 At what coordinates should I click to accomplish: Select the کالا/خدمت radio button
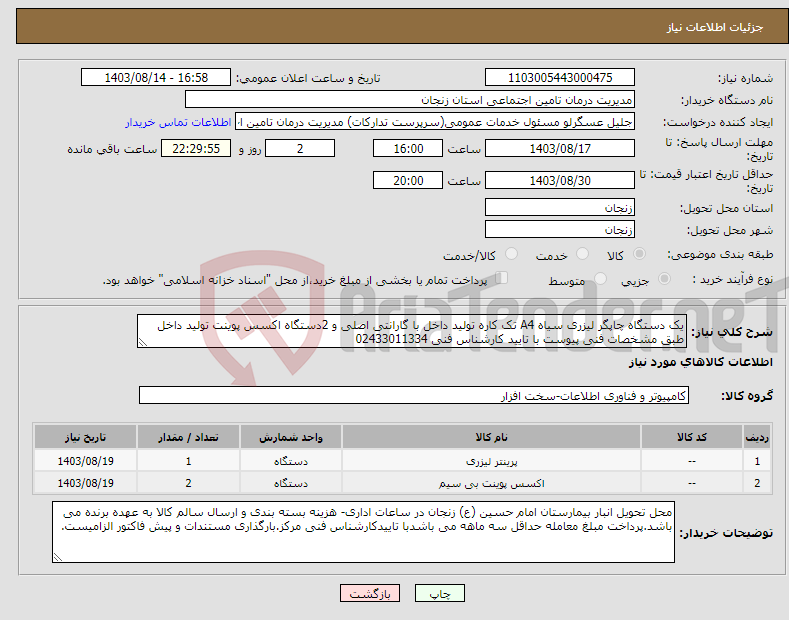coord(511,254)
